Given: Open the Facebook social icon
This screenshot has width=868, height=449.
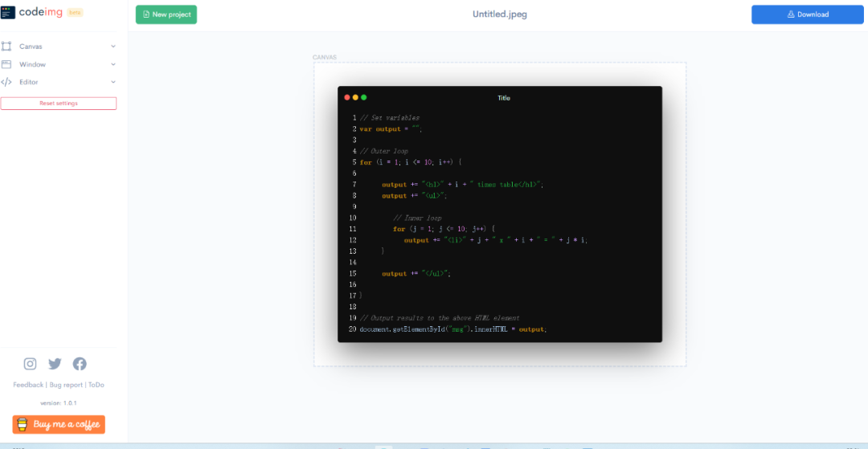Looking at the screenshot, I should click(x=80, y=364).
